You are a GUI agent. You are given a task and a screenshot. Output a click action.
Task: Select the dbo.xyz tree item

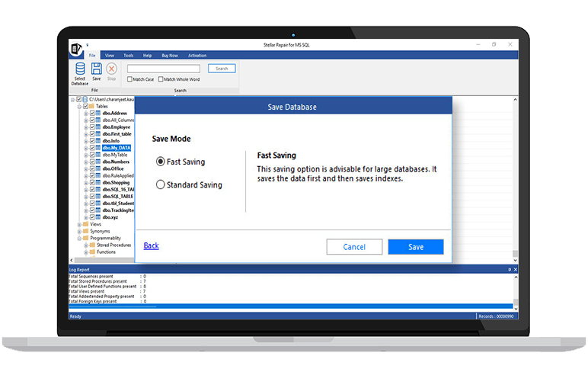(110, 217)
